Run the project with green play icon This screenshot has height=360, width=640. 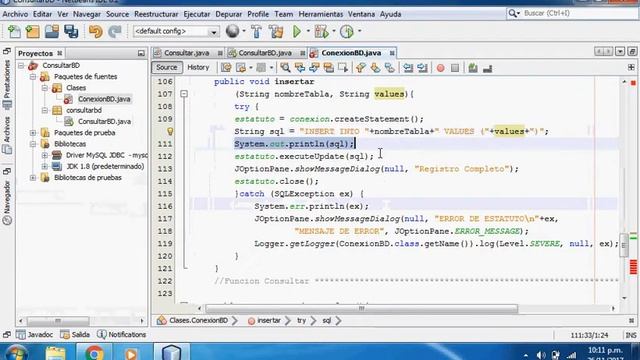[x=297, y=31]
